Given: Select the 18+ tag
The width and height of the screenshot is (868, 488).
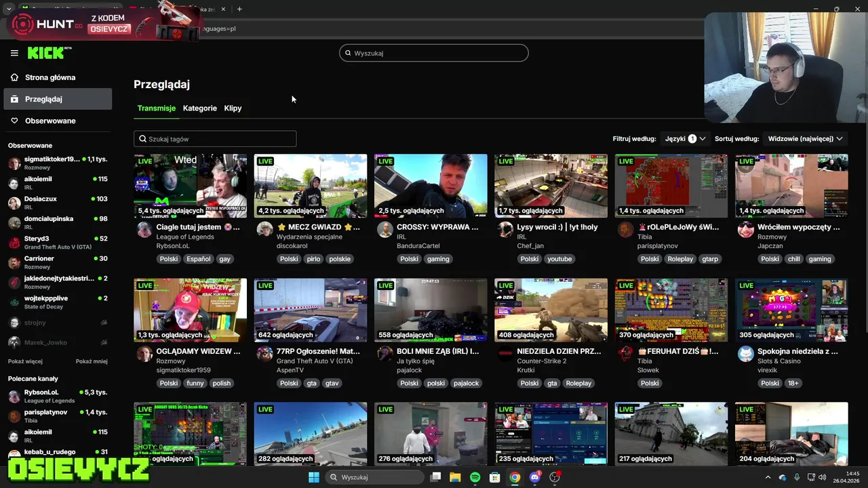Looking at the screenshot, I should pyautogui.click(x=793, y=383).
